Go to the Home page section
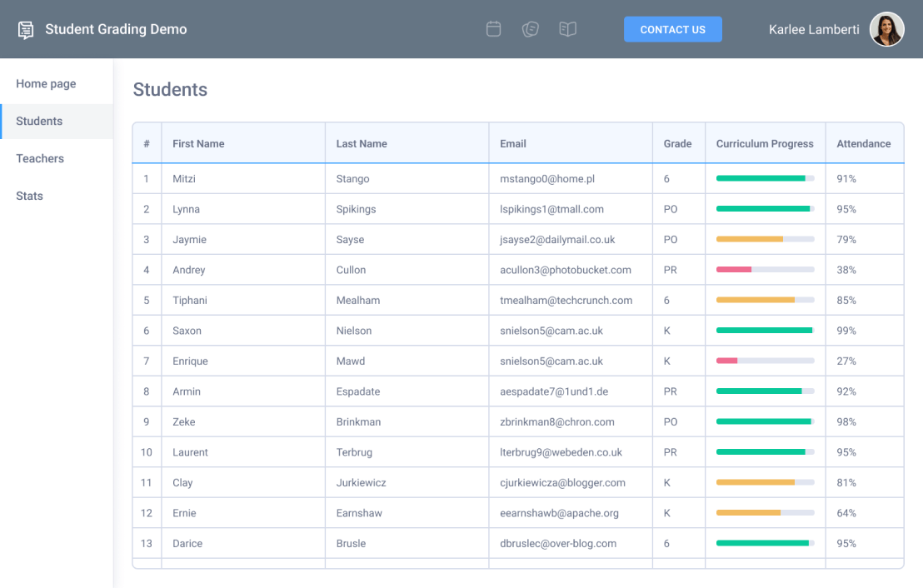Viewport: 923px width, 588px height. [46, 83]
